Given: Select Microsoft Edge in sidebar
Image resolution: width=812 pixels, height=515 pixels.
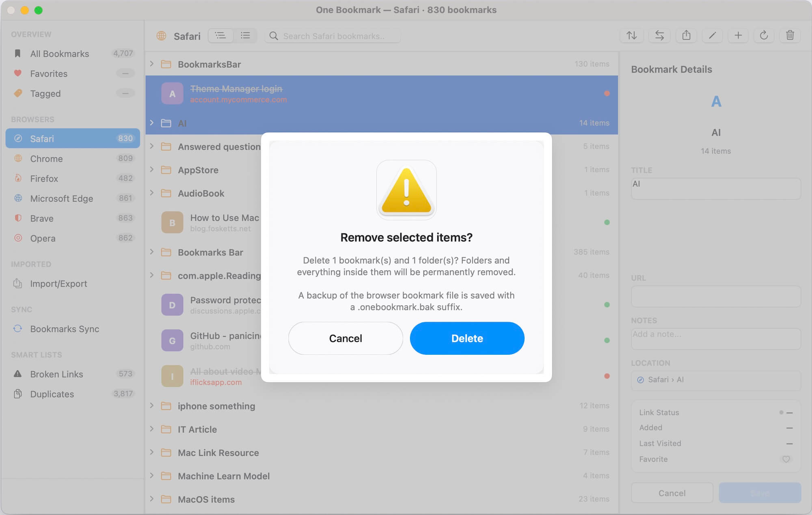Looking at the screenshot, I should 73,198.
